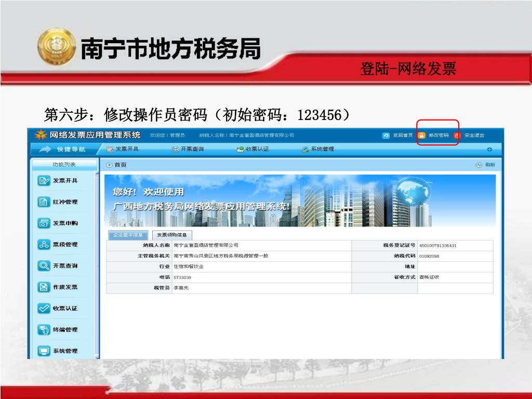
Task: Click the 返回首页 link
Action: (403, 136)
